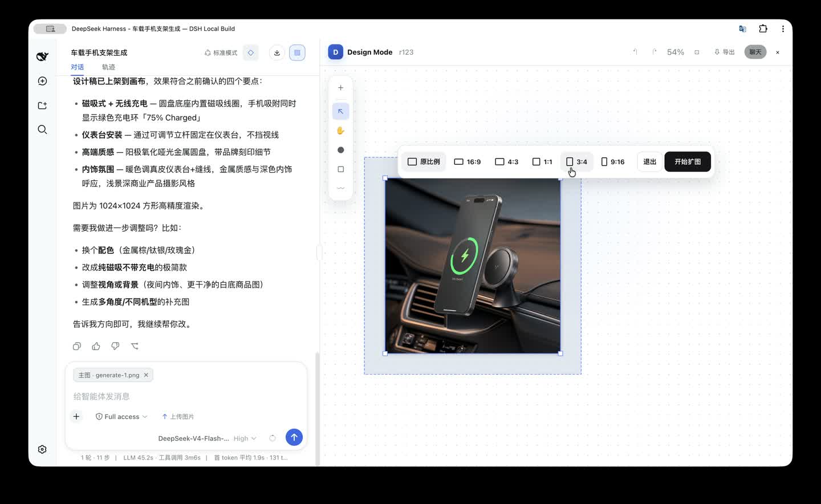Viewport: 821px width, 504px height.
Task: Click the 开始扩图 button
Action: coord(688,162)
